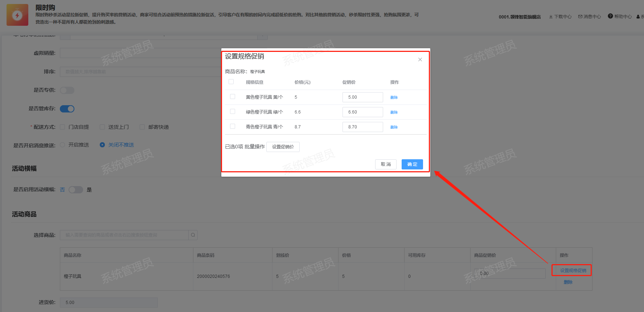Open 设置规格促销 link in product table
Image resolution: width=644 pixels, height=312 pixels.
573,271
